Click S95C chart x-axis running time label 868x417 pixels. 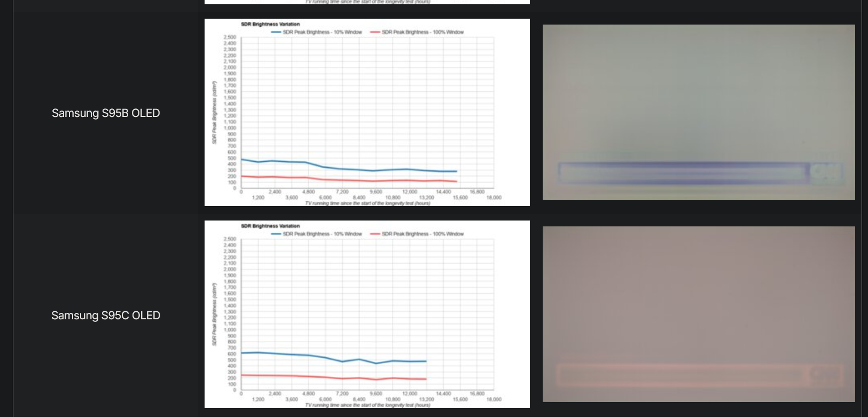pyautogui.click(x=367, y=405)
